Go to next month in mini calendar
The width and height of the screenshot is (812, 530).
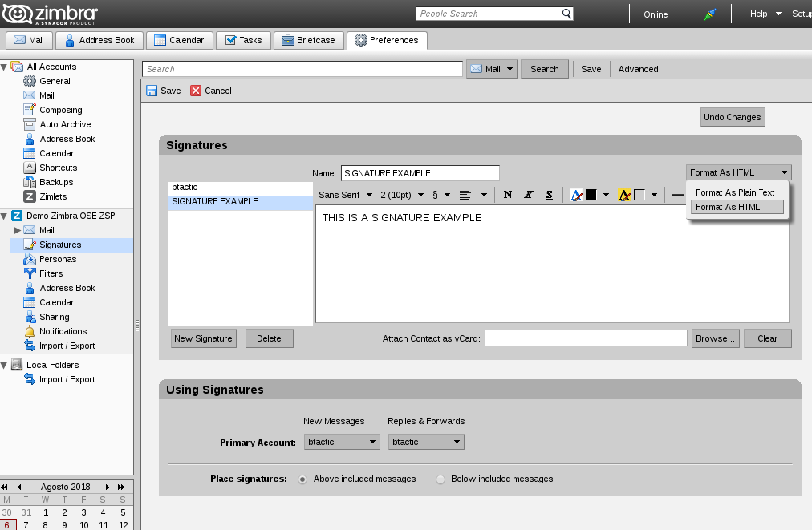point(108,487)
